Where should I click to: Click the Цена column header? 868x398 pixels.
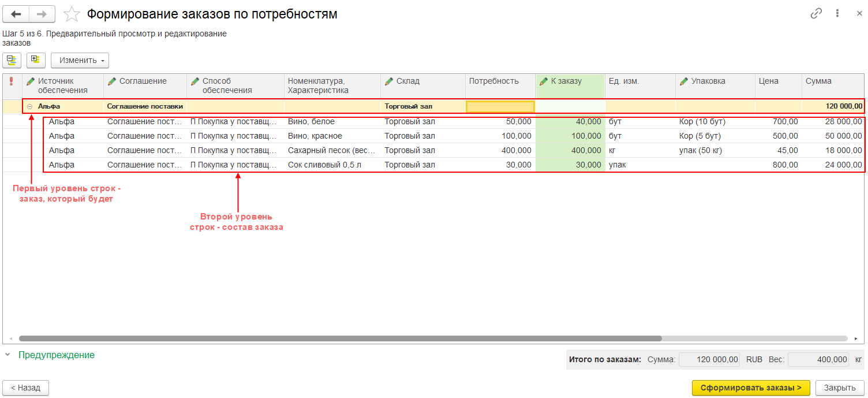click(x=779, y=85)
